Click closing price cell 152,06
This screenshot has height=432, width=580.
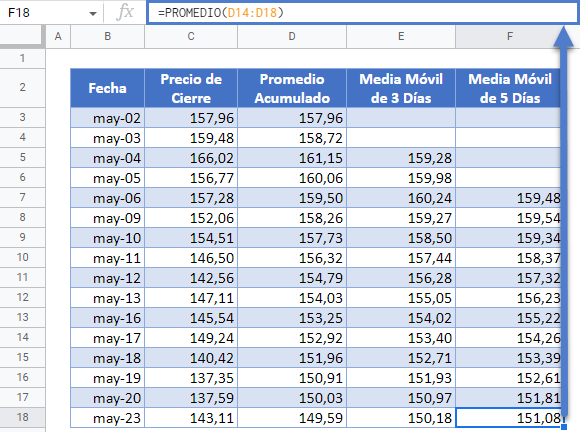tap(191, 218)
